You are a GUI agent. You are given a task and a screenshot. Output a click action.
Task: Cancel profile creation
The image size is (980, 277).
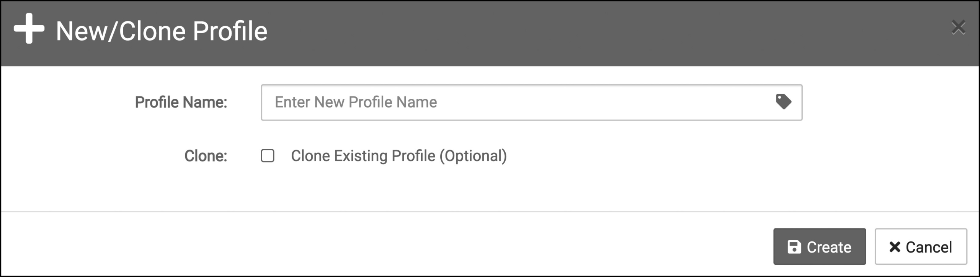point(921,247)
